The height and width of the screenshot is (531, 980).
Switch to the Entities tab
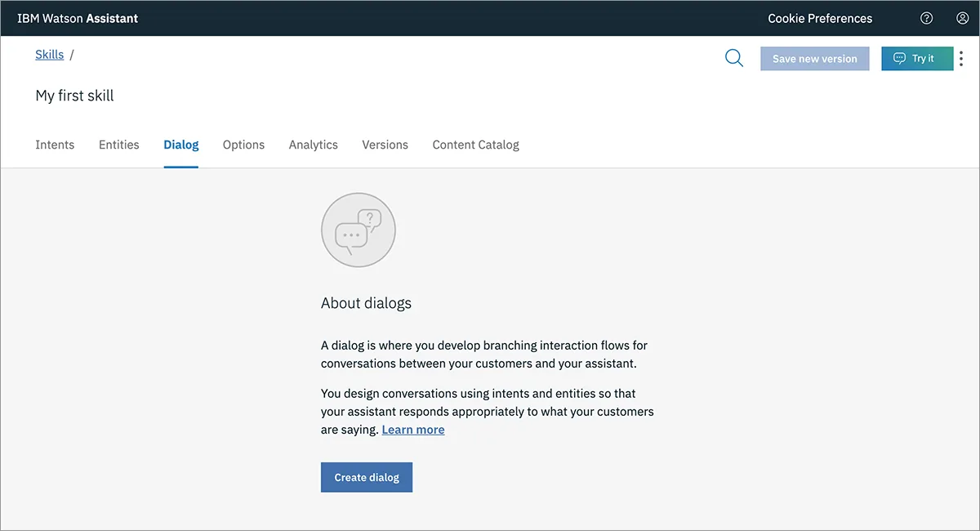[x=119, y=145]
